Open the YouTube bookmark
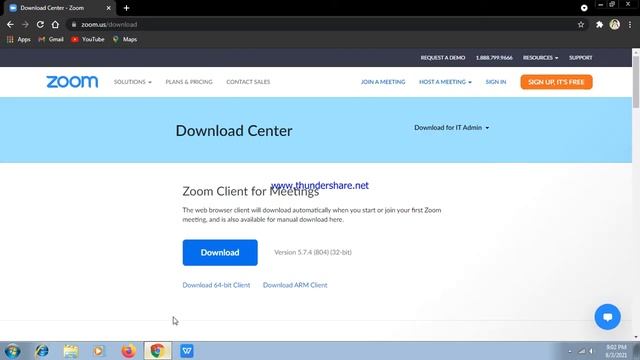 tap(88, 39)
